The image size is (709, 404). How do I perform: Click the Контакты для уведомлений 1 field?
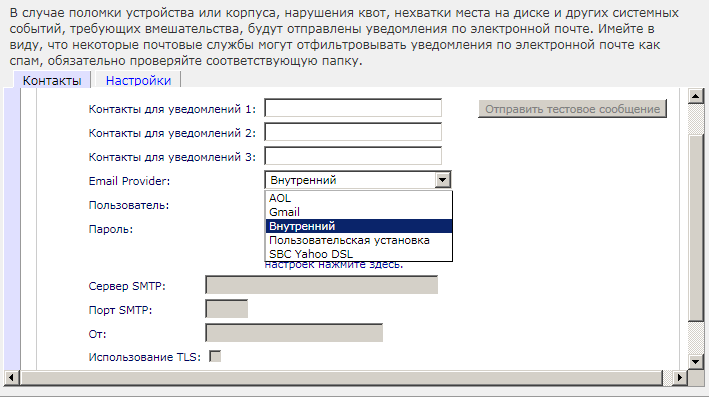tap(353, 108)
